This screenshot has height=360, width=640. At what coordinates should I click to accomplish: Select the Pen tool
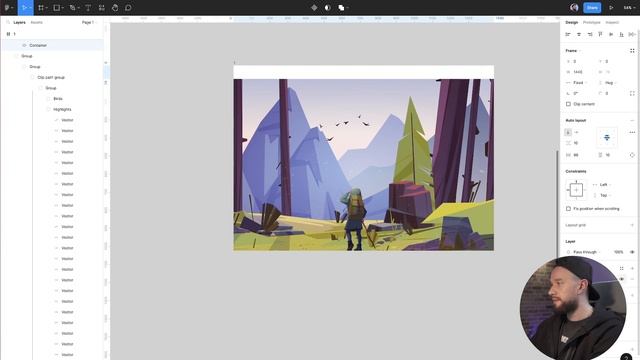pyautogui.click(x=72, y=7)
